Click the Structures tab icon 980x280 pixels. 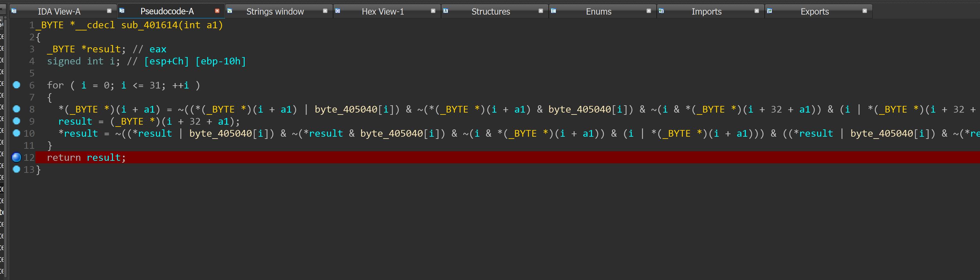446,11
